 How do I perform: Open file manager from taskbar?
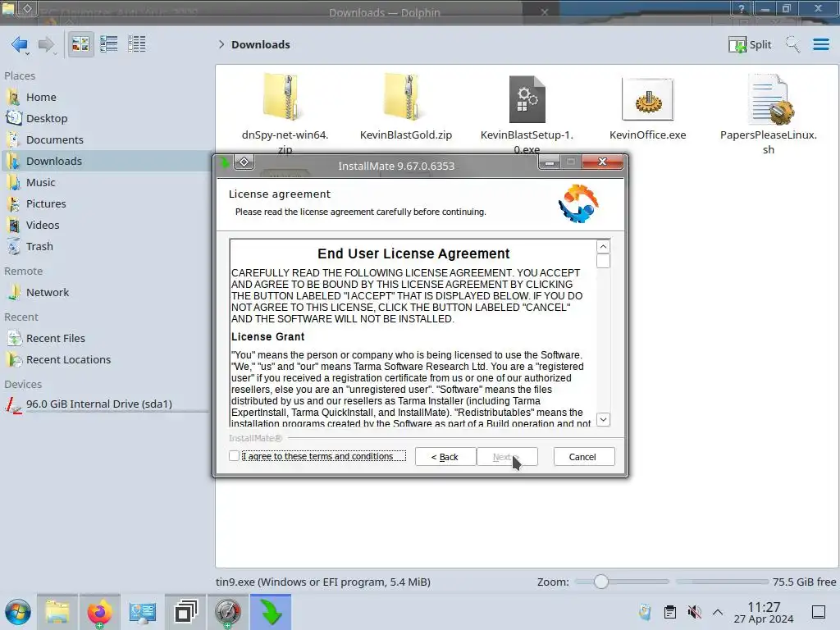coord(57,612)
